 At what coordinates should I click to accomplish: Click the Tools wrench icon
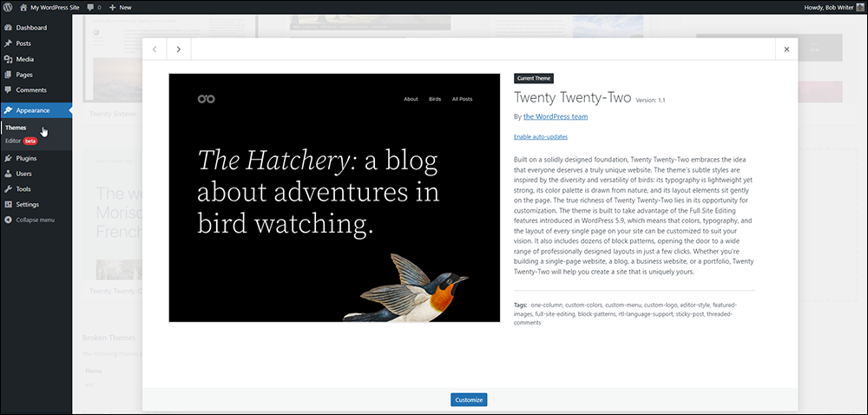8,189
